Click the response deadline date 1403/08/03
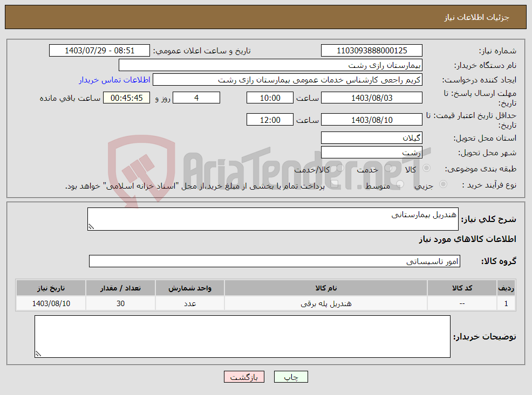Image resolution: width=532 pixels, height=395 pixels. [372, 98]
